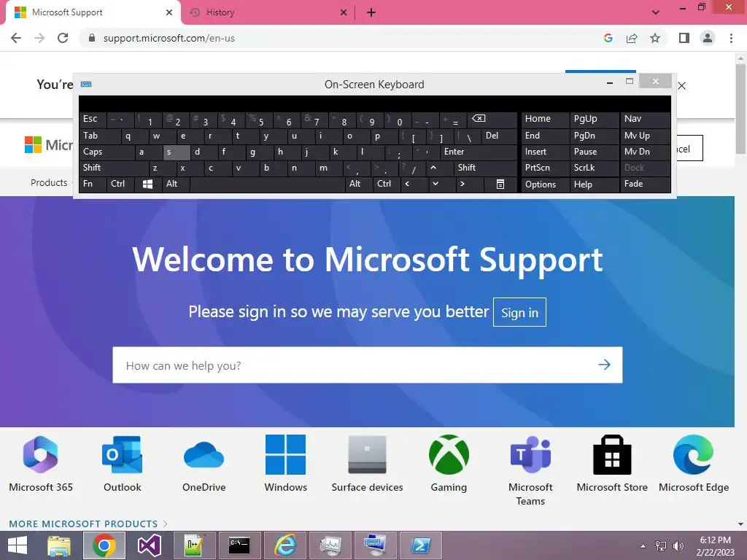Click the context menu key on keyboard

[x=500, y=184]
